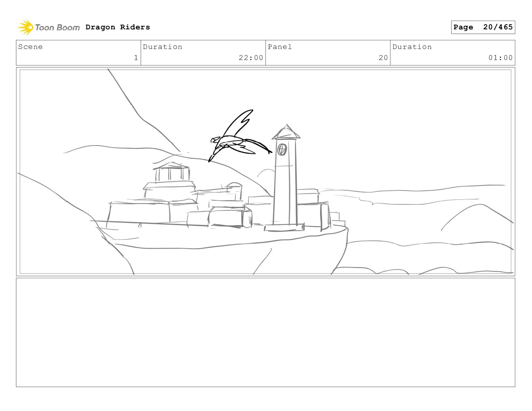Click the scene duration value '22:00'
This screenshot has width=532, height=411.
click(x=251, y=58)
